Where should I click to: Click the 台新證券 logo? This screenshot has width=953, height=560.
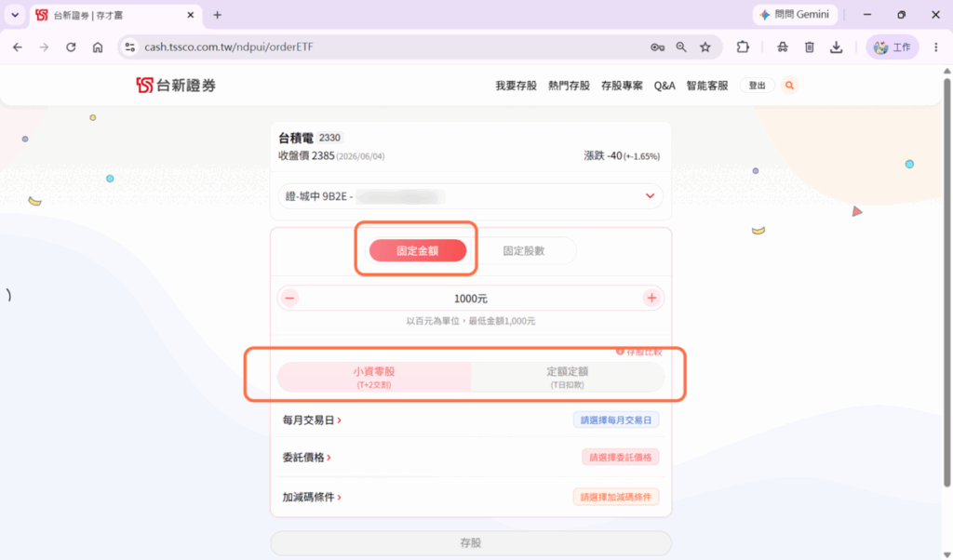point(176,85)
